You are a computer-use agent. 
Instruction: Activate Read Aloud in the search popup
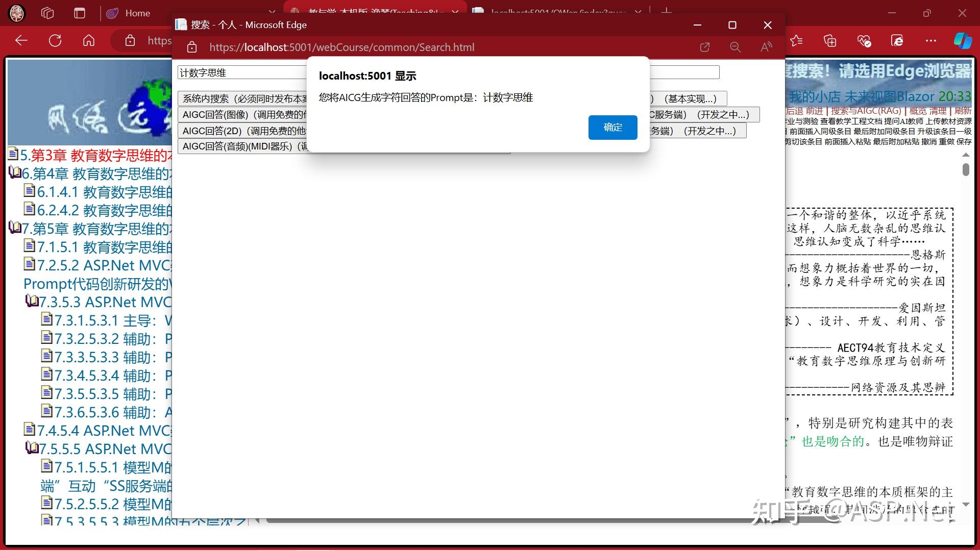click(766, 47)
